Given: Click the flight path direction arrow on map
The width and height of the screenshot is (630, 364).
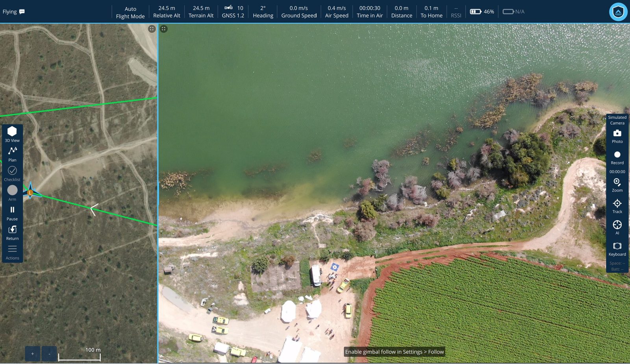Looking at the screenshot, I should tap(94, 210).
